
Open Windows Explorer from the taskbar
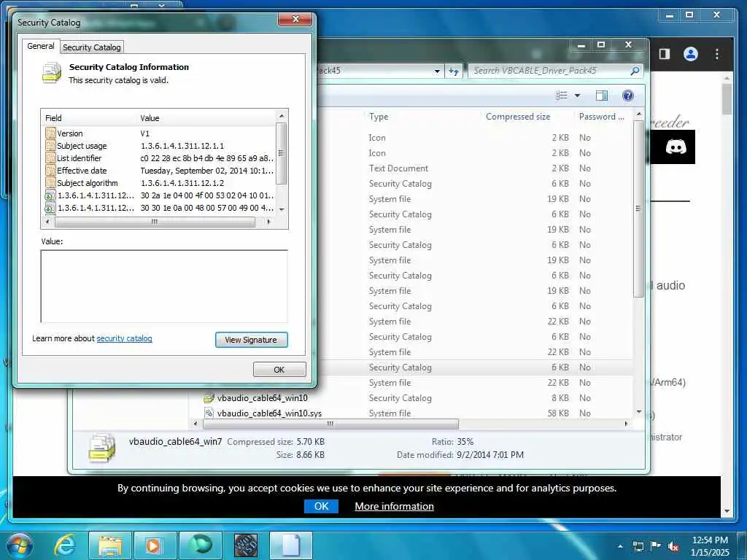(110, 545)
